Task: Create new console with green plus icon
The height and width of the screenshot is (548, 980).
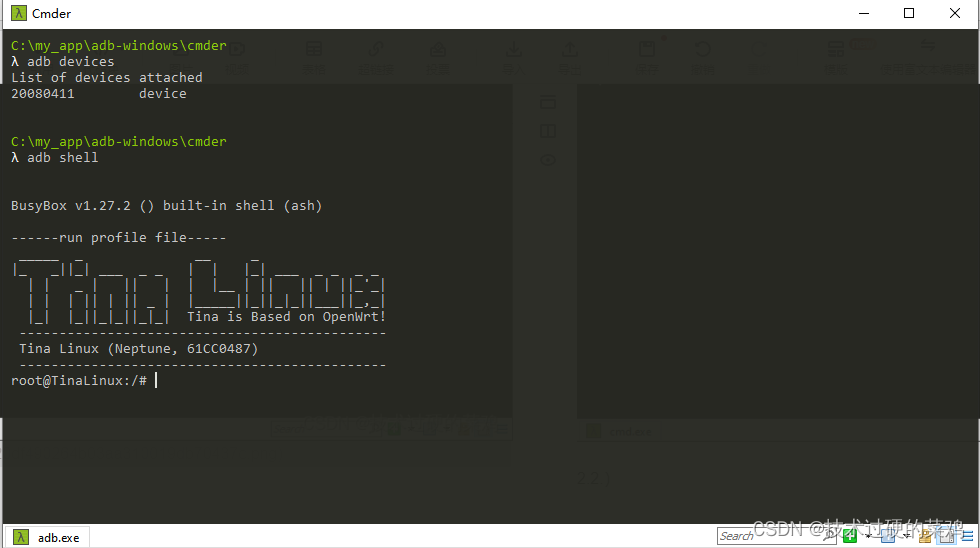Action: (850, 536)
